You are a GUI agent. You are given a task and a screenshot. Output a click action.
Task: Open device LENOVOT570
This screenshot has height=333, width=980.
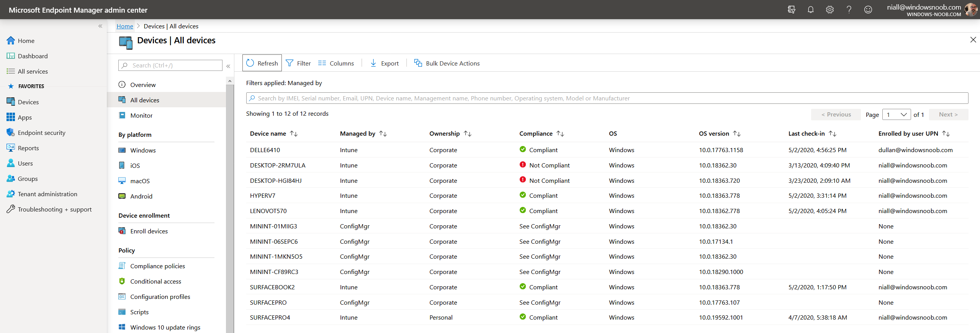(268, 211)
